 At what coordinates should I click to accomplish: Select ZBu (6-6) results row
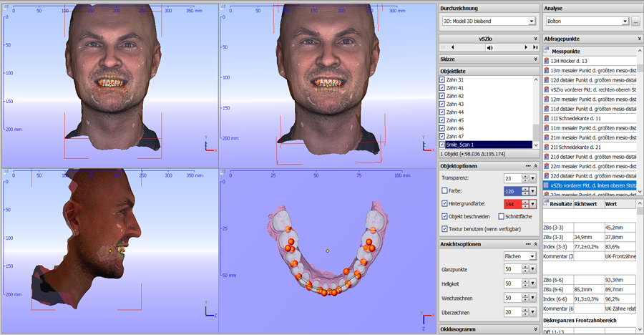point(590,289)
